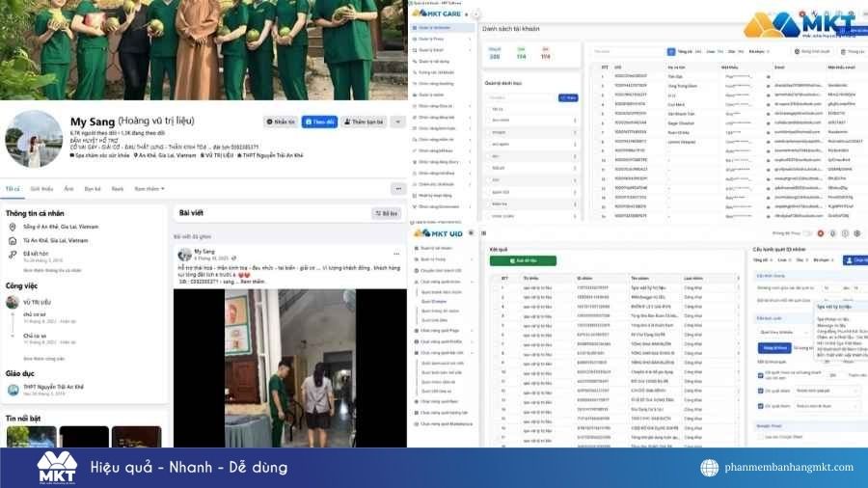Open the three-dot menu on profile tab bar
This screenshot has width=868, height=488.
(396, 189)
